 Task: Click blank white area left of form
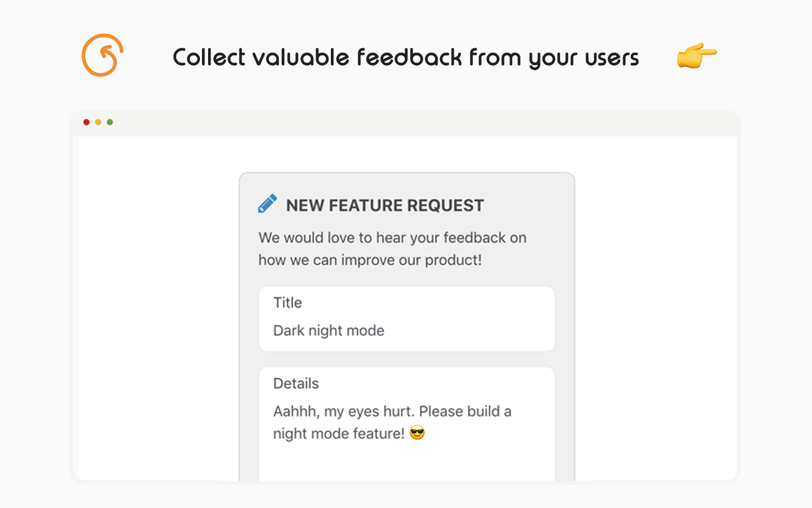pyautogui.click(x=157, y=305)
